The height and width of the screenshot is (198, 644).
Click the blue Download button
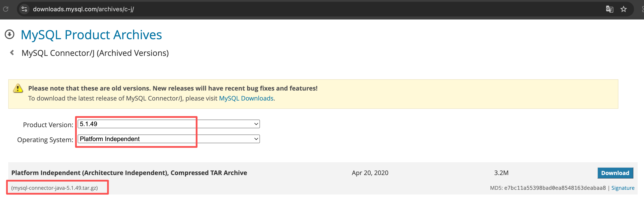615,173
